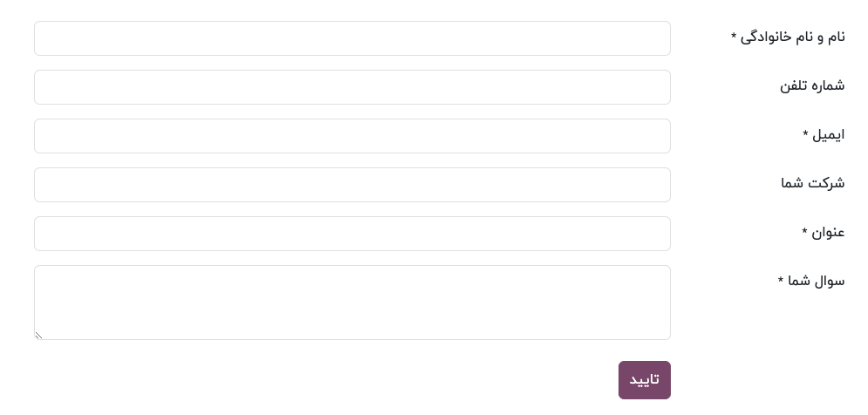Click the عنوان label text
The width and height of the screenshot is (868, 415).
tap(828, 232)
